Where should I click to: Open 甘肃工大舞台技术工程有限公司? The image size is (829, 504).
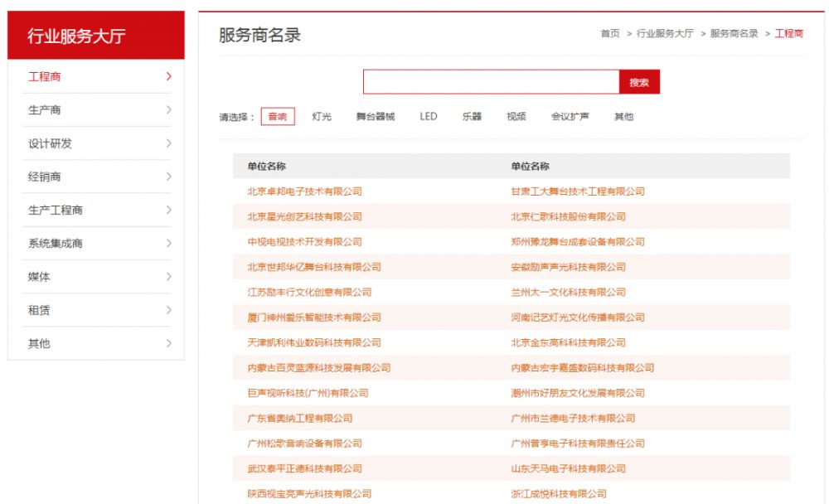578,191
